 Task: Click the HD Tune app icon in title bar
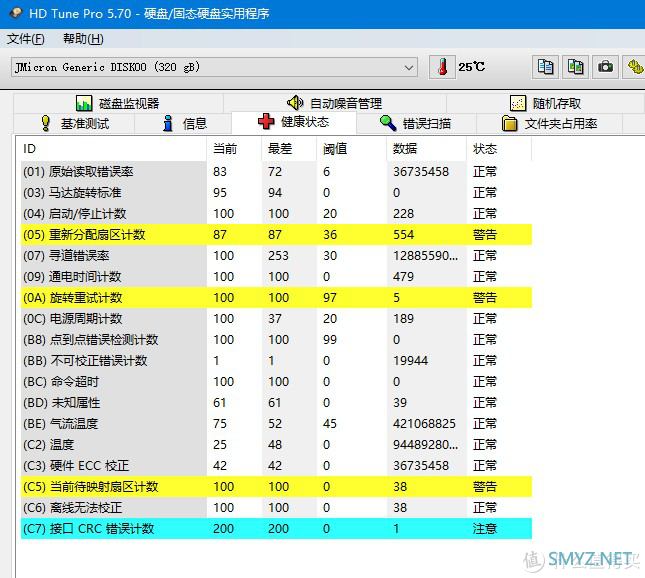pos(16,14)
